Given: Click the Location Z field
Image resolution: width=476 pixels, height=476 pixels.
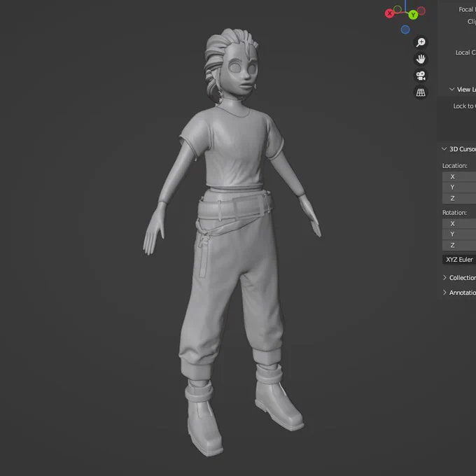Looking at the screenshot, I should (459, 198).
